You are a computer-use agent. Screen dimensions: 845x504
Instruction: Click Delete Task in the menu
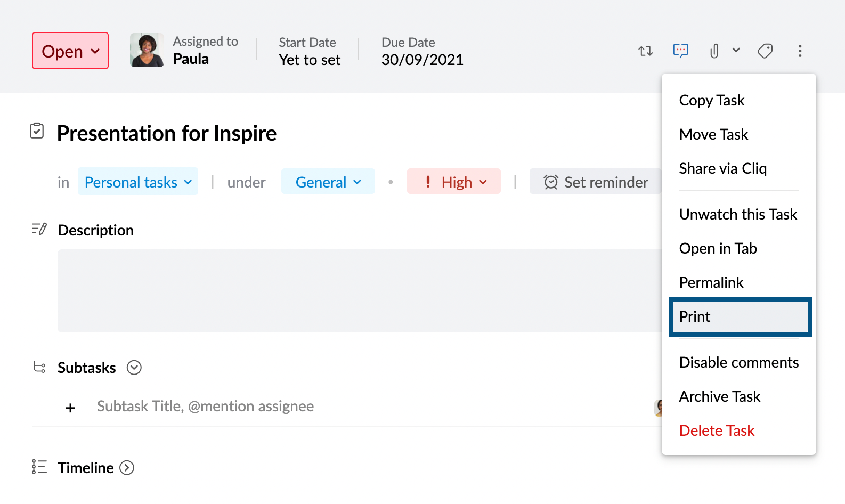coord(717,430)
